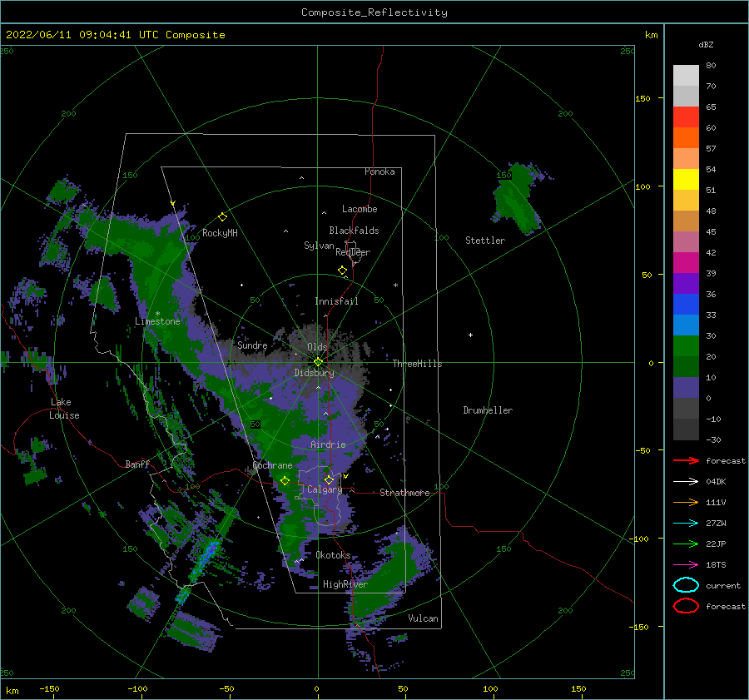The image size is (749, 700).
Task: Click the HighRiver city label
Action: (x=345, y=584)
